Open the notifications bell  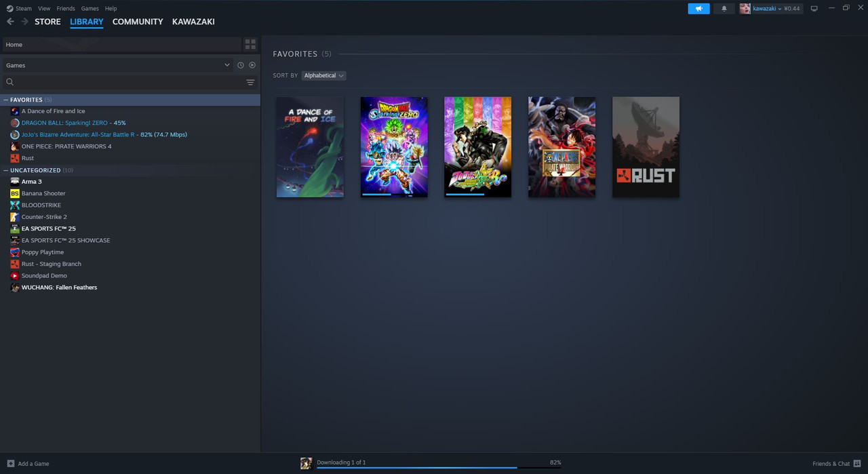(x=724, y=9)
